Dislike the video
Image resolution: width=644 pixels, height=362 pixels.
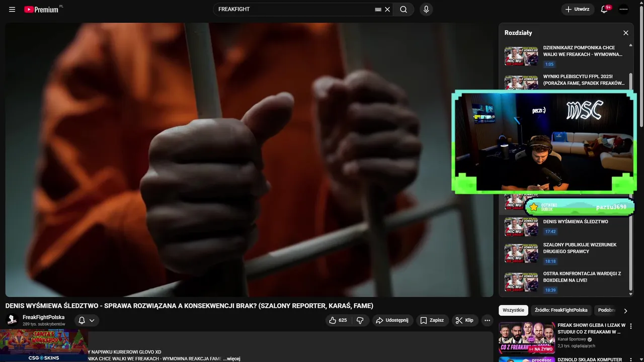(360, 320)
